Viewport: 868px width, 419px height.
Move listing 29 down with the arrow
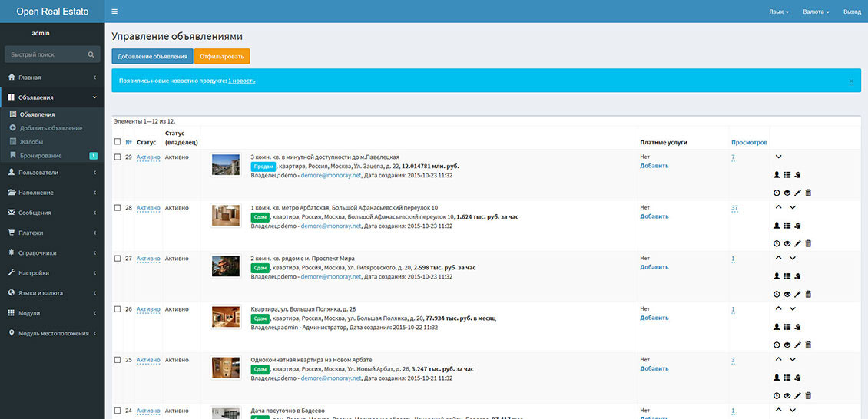[778, 157]
